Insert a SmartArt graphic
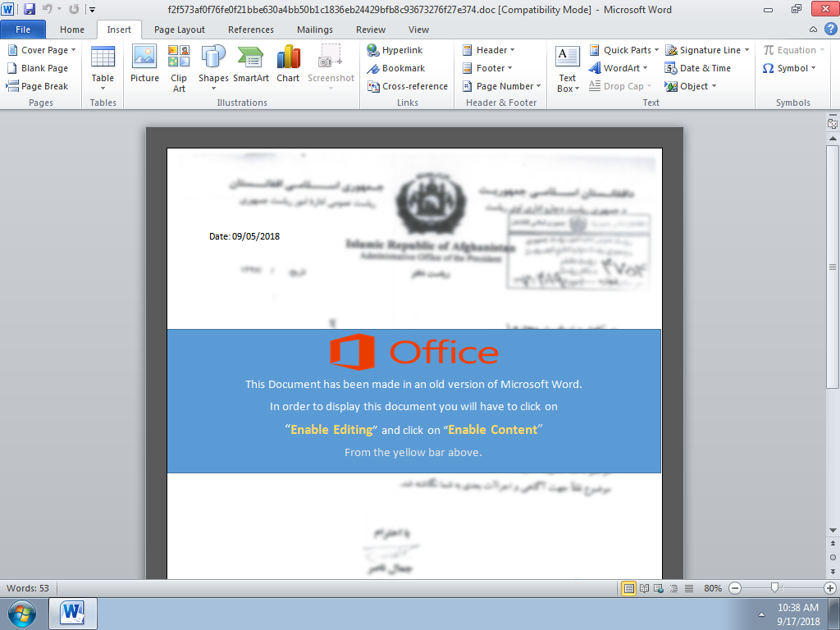Image resolution: width=840 pixels, height=630 pixels. (251, 64)
